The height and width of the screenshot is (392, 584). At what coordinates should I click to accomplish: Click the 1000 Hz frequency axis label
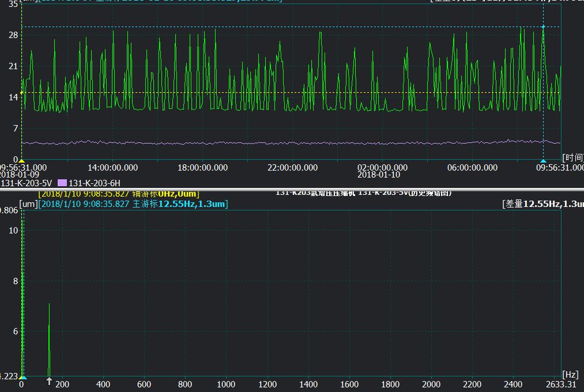tap(226, 385)
